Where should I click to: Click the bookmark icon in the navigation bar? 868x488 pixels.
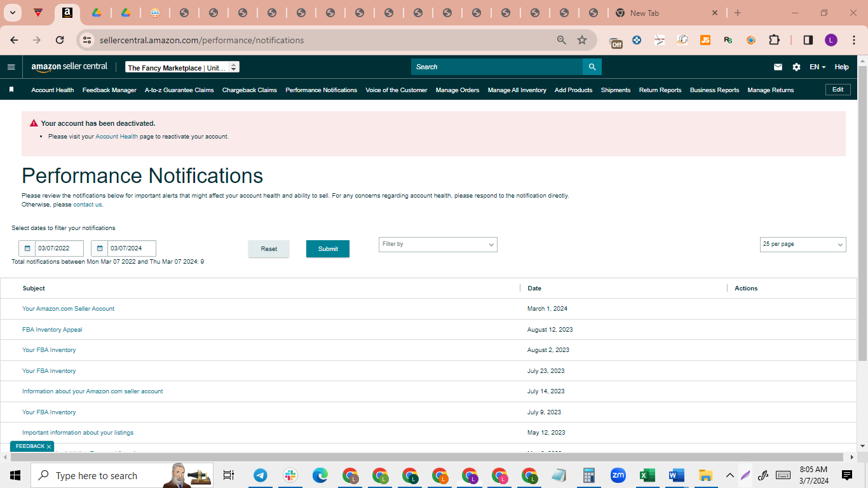(x=11, y=90)
